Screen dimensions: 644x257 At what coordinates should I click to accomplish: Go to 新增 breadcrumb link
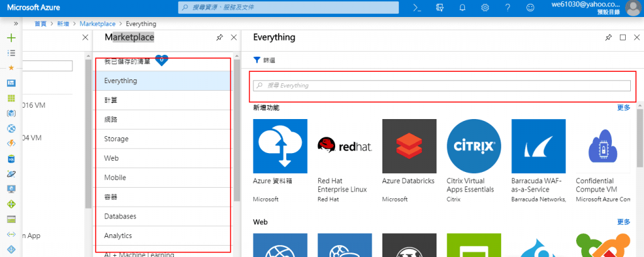[64, 24]
